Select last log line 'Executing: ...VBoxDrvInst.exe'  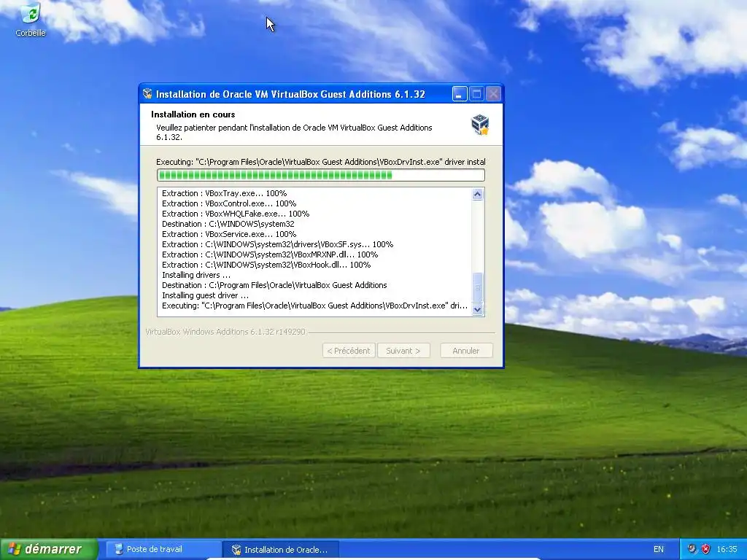[x=315, y=306]
